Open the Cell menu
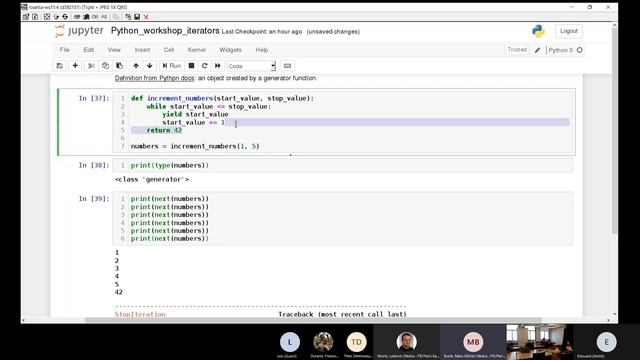Viewport: 640px width, 360px height. (169, 50)
